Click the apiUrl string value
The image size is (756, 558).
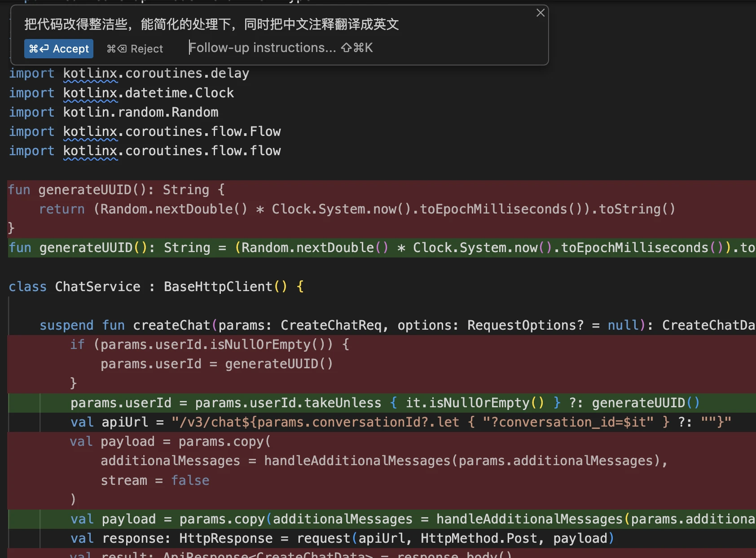click(x=451, y=422)
